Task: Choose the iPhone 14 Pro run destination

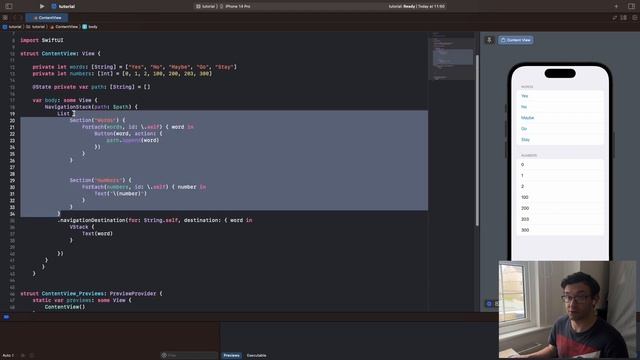Action: point(236,7)
